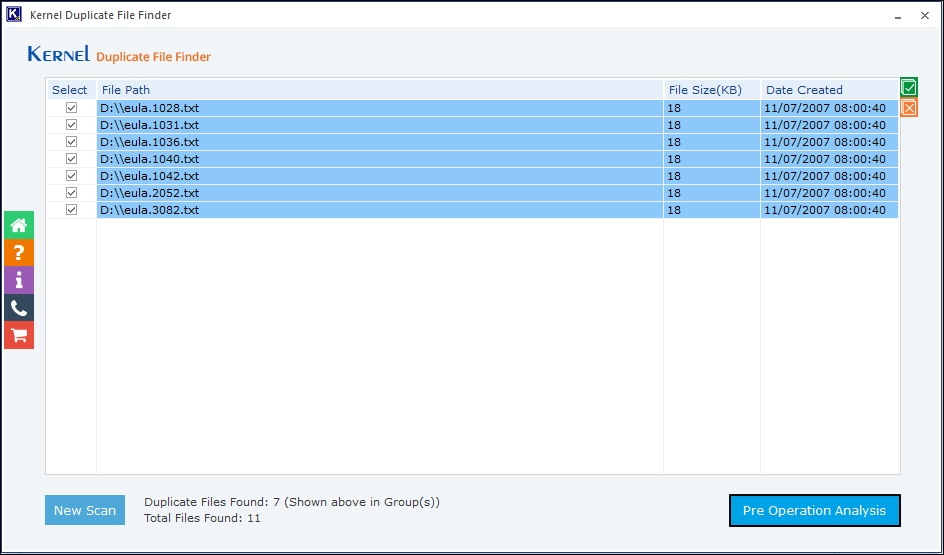944x555 pixels.
Task: Click the date created of eula.1031.txt
Action: [830, 125]
